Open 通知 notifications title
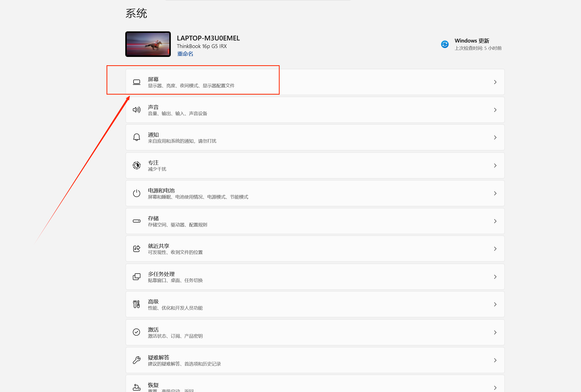 click(153, 135)
